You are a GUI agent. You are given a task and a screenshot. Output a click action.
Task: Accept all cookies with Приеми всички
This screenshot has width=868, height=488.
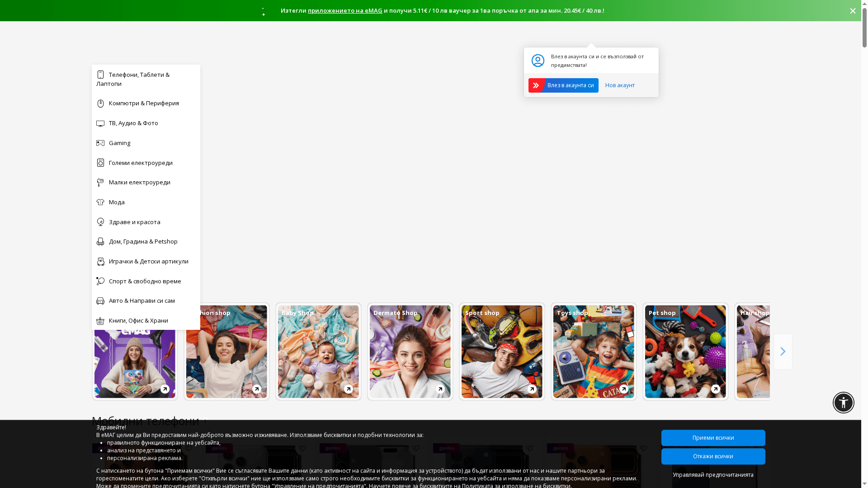(x=713, y=438)
